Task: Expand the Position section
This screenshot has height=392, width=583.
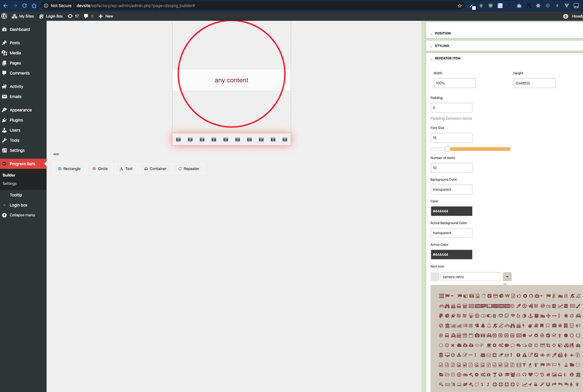Action: point(442,33)
